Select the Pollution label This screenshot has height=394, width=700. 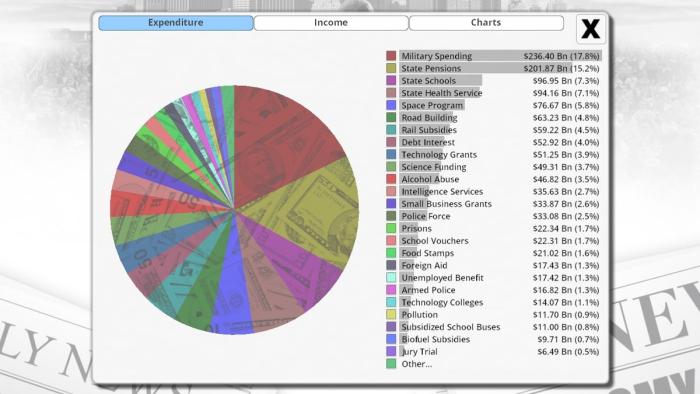click(x=420, y=315)
